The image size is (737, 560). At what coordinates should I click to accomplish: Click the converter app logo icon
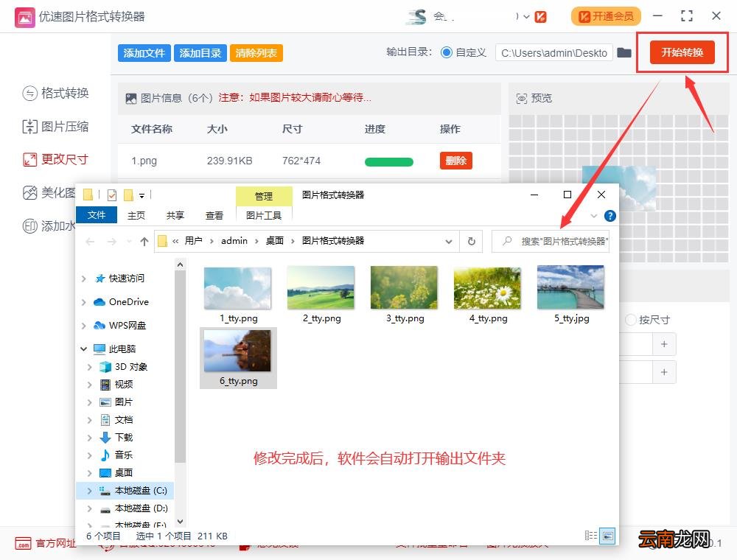coord(24,18)
